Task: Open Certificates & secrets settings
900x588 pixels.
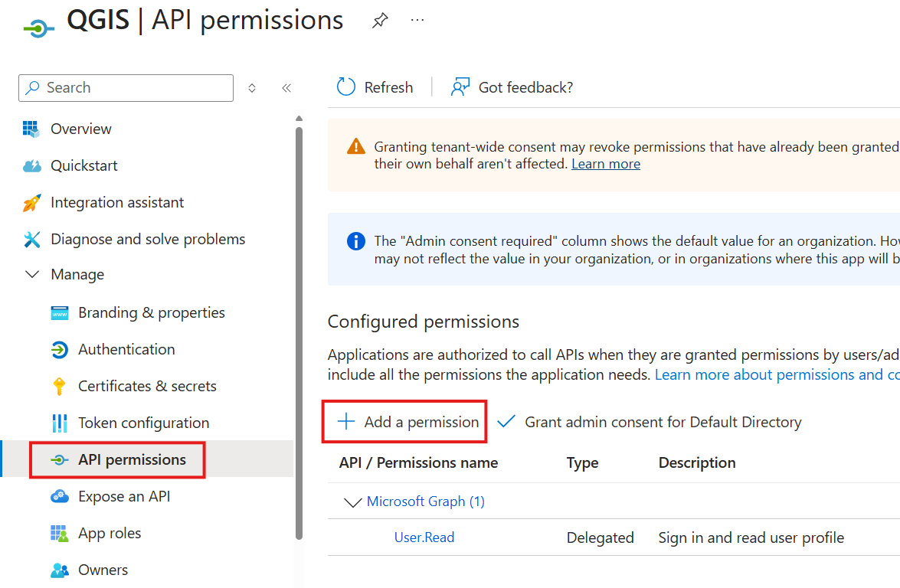Action: [147, 386]
